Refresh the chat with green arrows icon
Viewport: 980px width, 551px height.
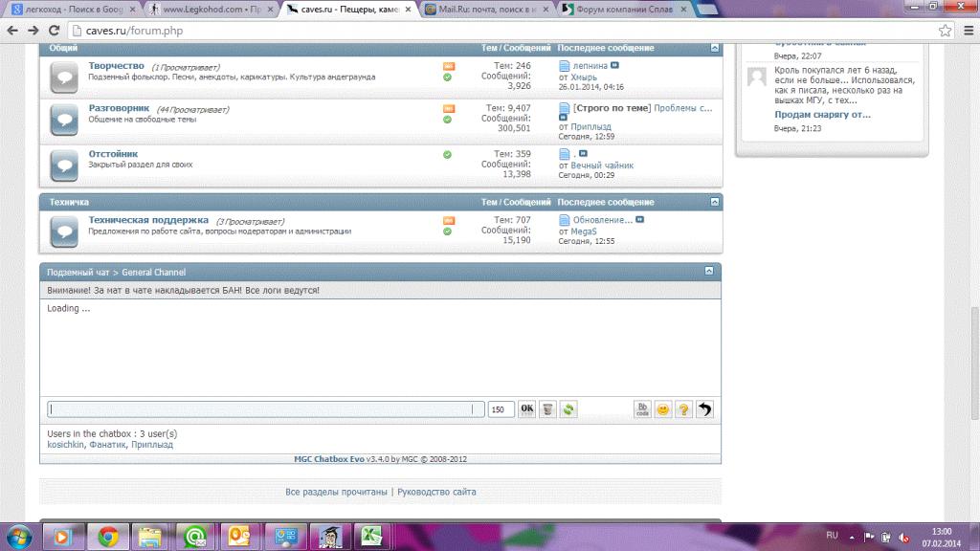(x=568, y=409)
